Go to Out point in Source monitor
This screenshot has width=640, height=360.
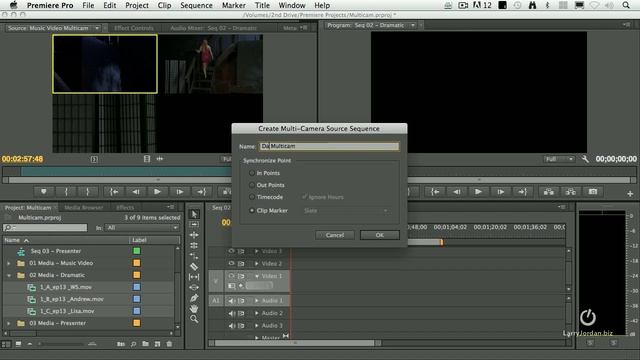pyautogui.click(x=202, y=191)
